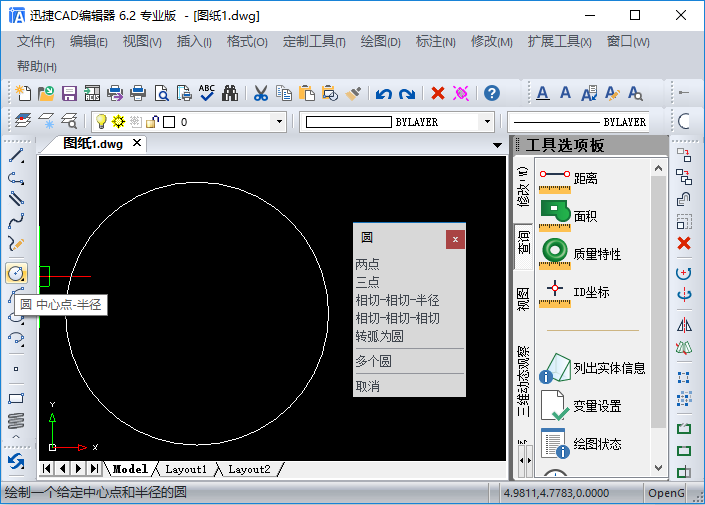
Task: Click the New file icon in toolbar
Action: [23, 93]
